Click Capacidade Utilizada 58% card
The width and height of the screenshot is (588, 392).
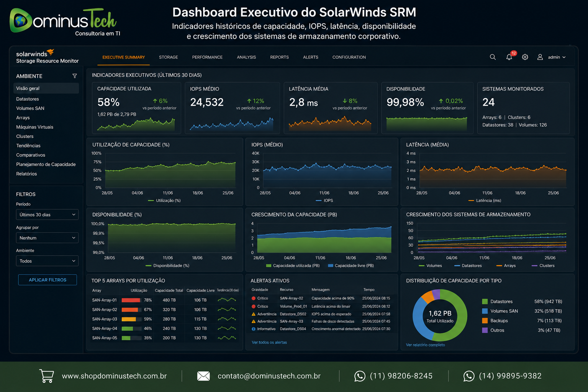click(136, 108)
